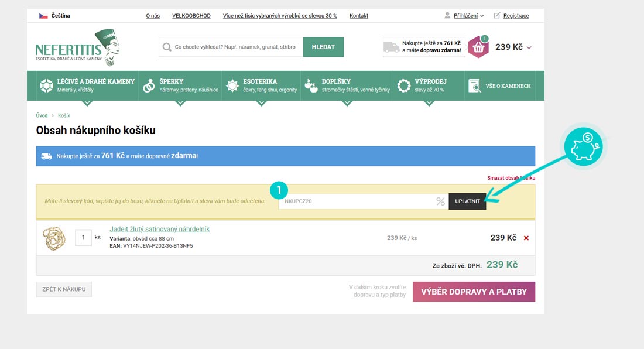Viewport: 644px width, 349px height.
Task: Click the Hledat search button
Action: 323,47
